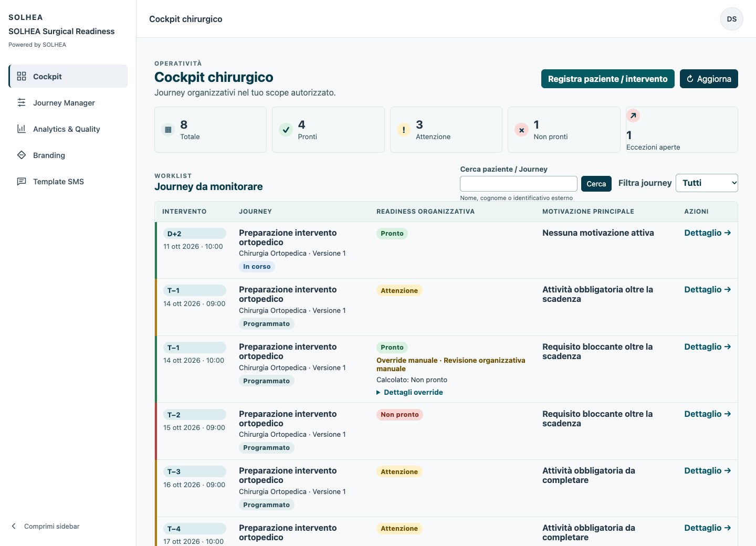Open Cockpit grid icon in sidebar
Viewport: 756px width, 546px height.
click(22, 76)
